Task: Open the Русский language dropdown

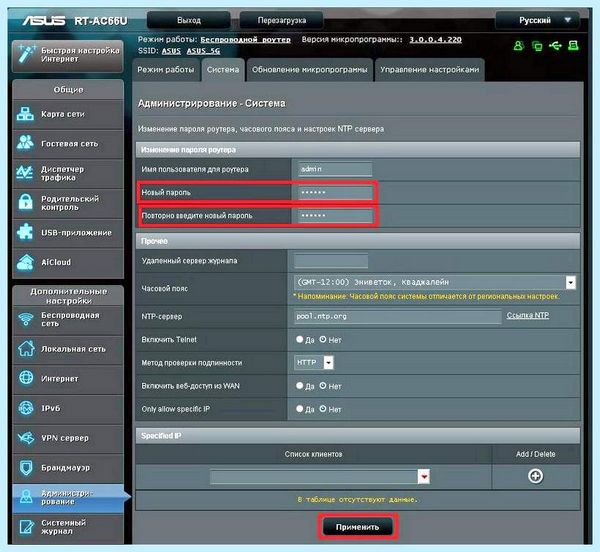Action: (538, 20)
